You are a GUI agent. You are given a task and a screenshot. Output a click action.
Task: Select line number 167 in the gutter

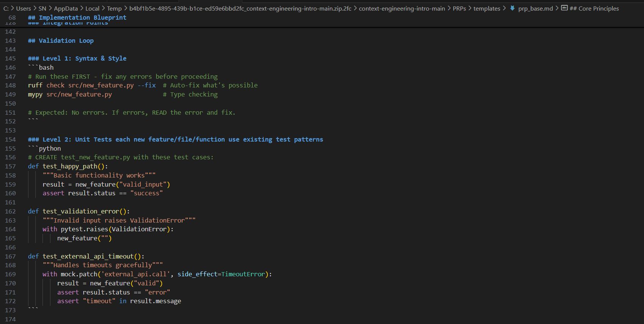click(x=11, y=256)
